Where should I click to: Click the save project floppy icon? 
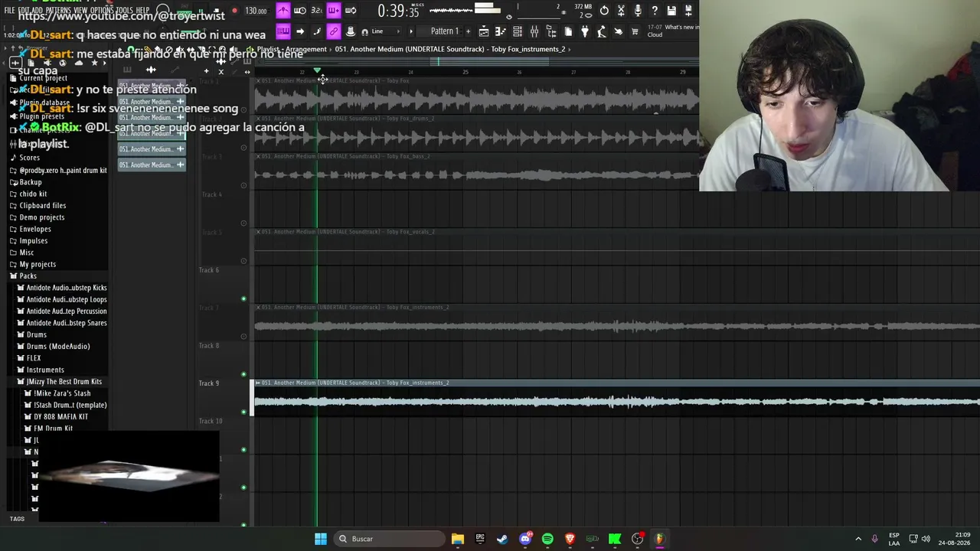pyautogui.click(x=671, y=11)
